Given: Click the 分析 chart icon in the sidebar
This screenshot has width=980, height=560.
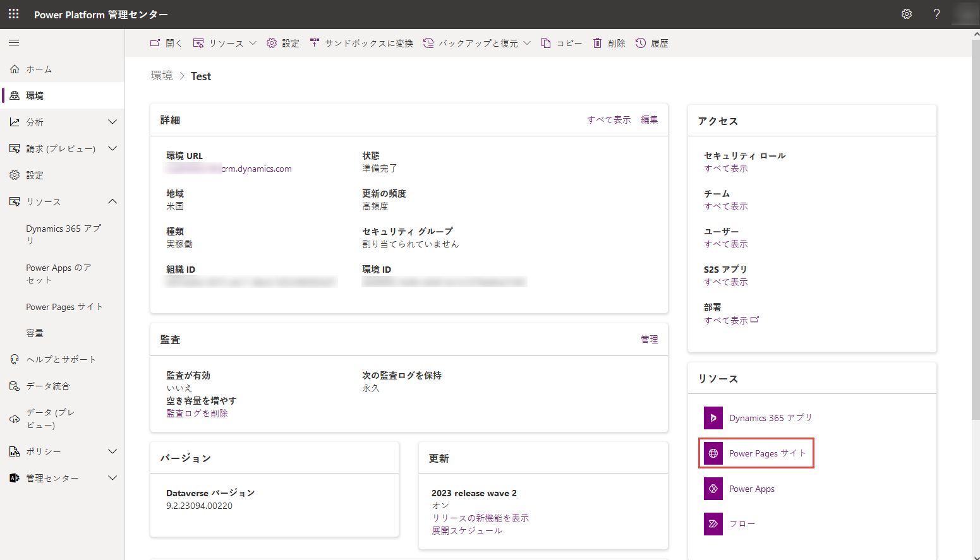Looking at the screenshot, I should coord(15,122).
